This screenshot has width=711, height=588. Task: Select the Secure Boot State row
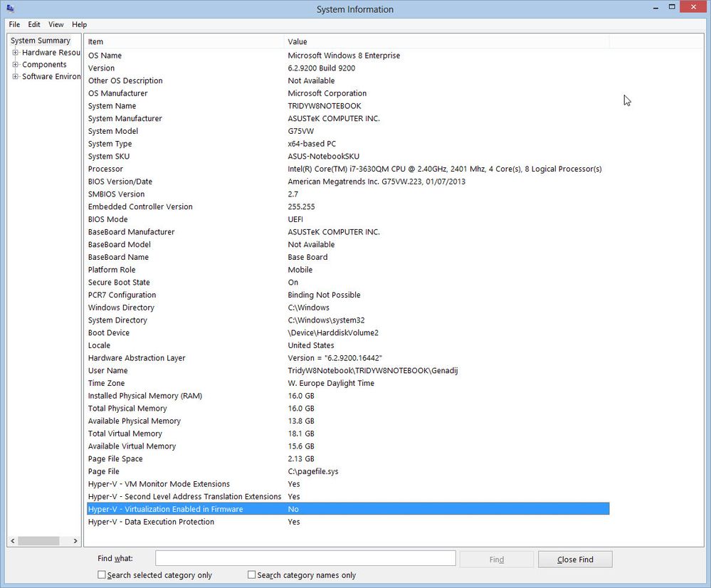click(348, 282)
